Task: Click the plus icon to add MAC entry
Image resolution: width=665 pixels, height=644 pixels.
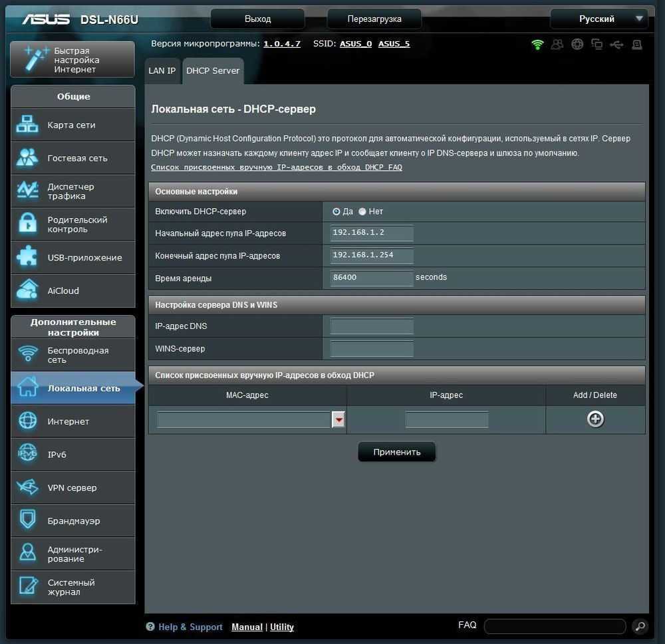Action: [595, 419]
